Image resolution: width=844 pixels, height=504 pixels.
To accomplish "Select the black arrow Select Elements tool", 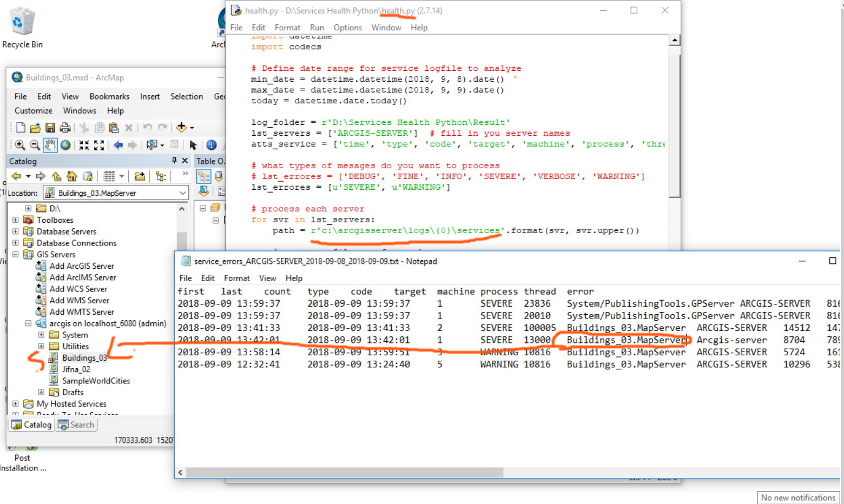I will [x=193, y=145].
